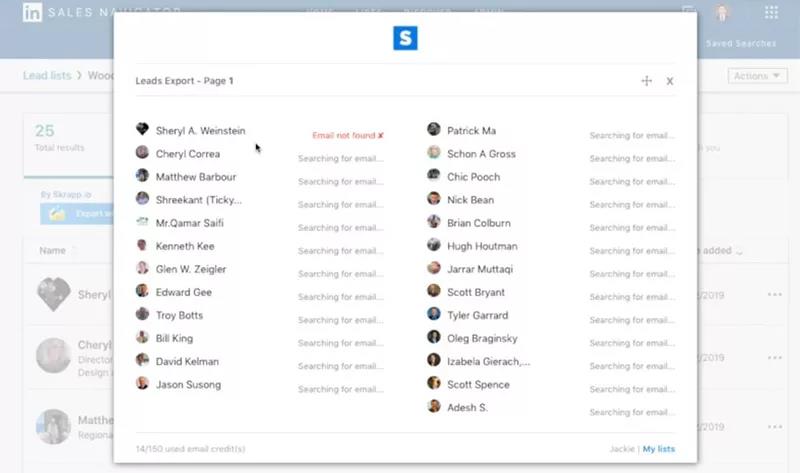Click the Skrapp blue S logo
800x473 pixels.
pos(405,39)
